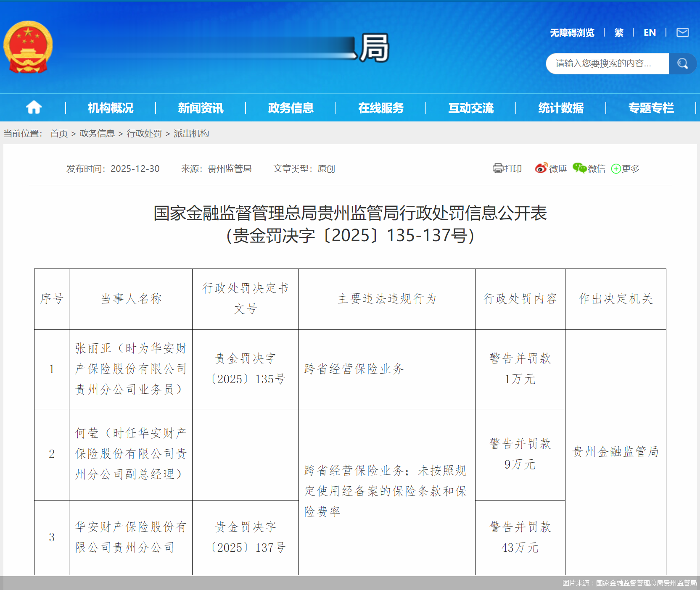Click the 行政处罚决定书文号 column header

click(246, 298)
